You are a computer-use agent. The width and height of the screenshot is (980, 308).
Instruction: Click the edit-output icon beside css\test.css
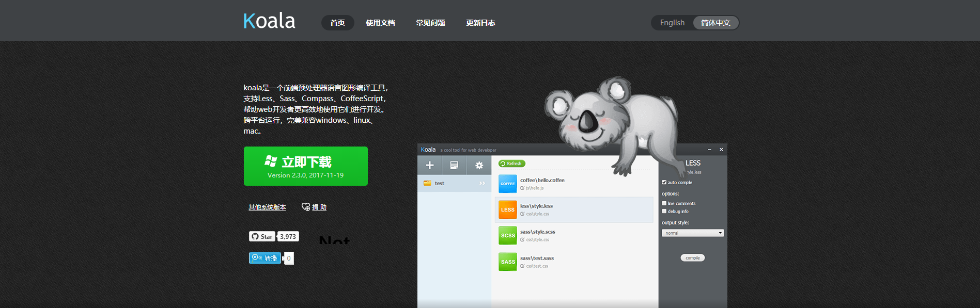tap(522, 266)
